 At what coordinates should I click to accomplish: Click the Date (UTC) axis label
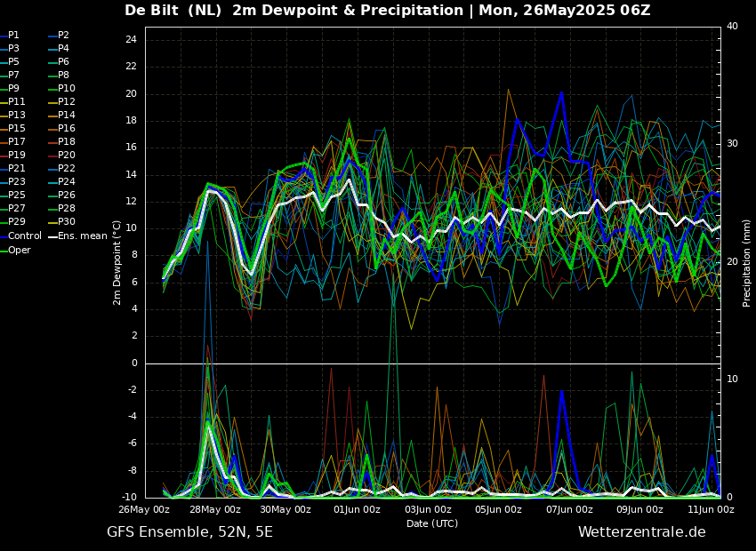tap(432, 524)
